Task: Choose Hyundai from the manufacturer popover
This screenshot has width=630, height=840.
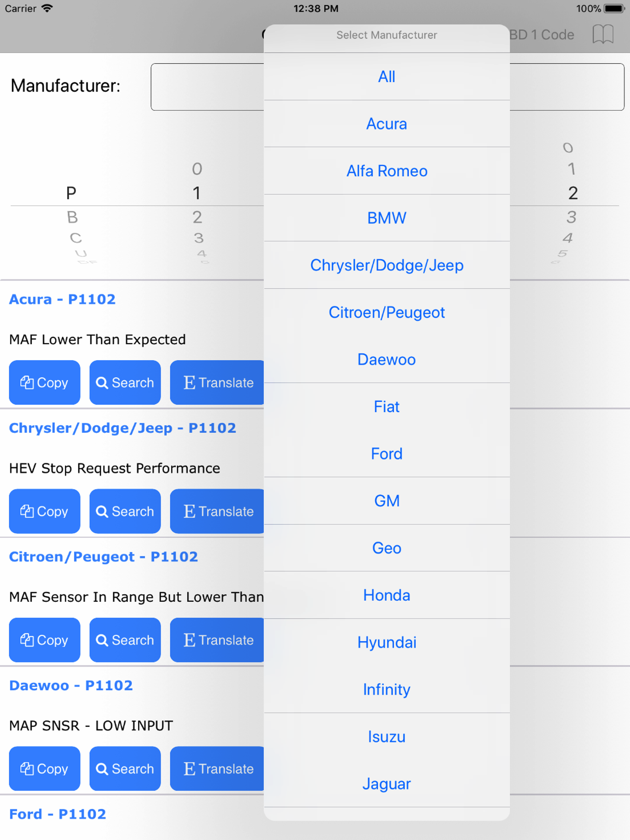Action: click(386, 642)
